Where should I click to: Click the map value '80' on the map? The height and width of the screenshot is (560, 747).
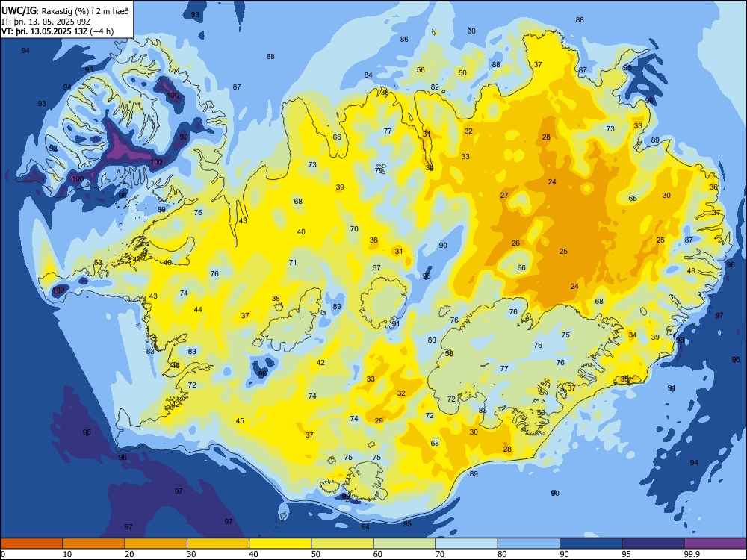click(432, 340)
